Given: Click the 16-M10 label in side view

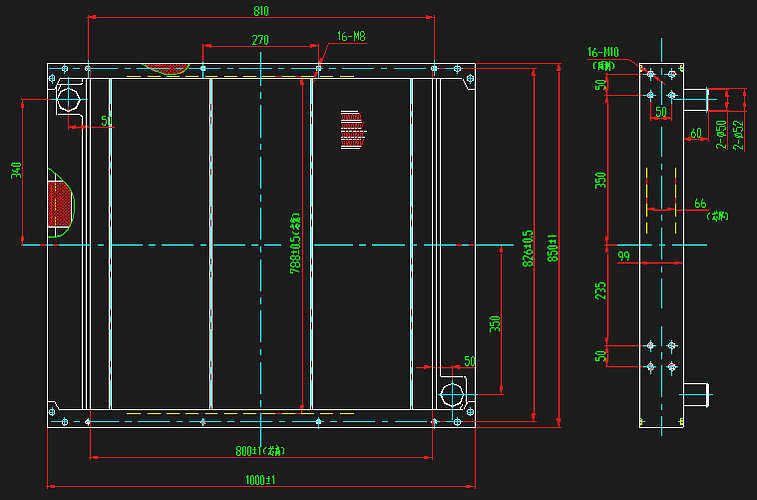Looking at the screenshot, I should [x=604, y=51].
